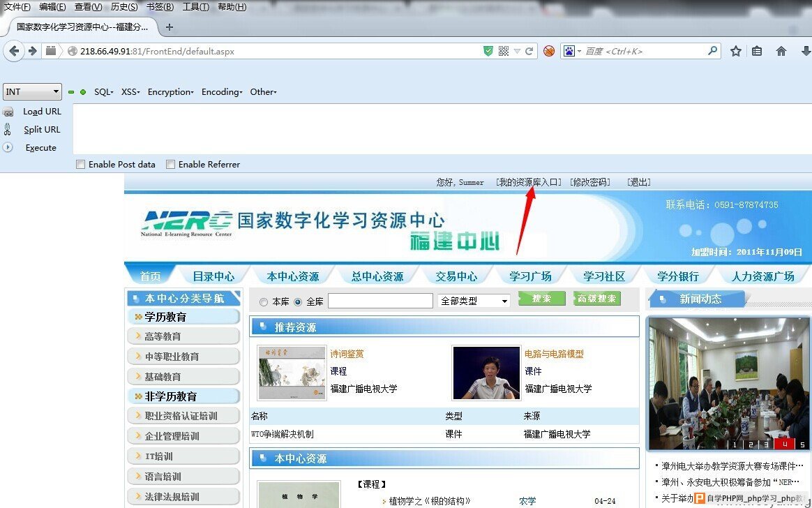Open the 查看(V) menu
812x508 pixels.
[88, 7]
